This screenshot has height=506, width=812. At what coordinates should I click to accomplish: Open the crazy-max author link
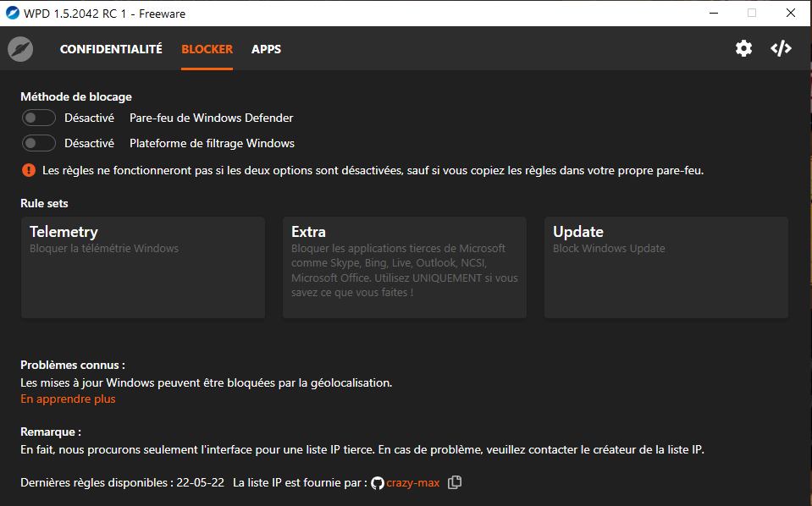click(412, 483)
